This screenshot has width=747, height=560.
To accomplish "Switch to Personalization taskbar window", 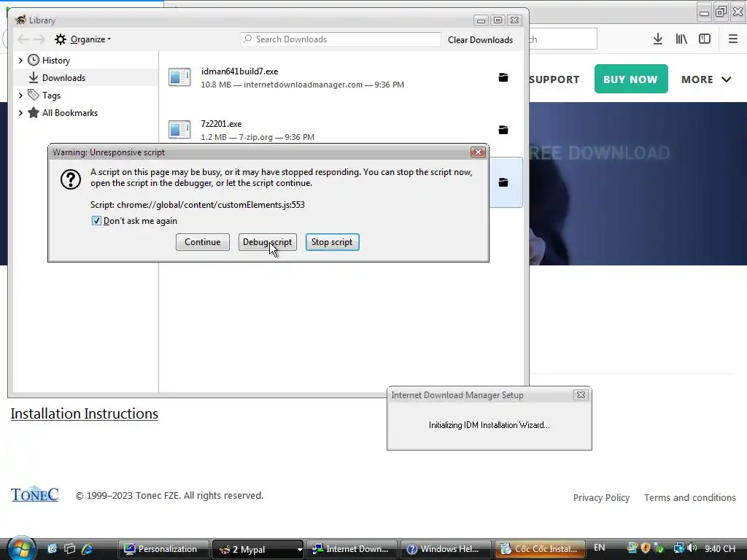I will 163,549.
